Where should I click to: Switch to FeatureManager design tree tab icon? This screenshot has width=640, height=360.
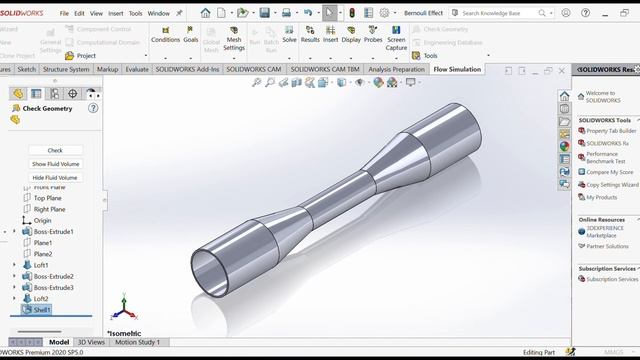click(18, 94)
